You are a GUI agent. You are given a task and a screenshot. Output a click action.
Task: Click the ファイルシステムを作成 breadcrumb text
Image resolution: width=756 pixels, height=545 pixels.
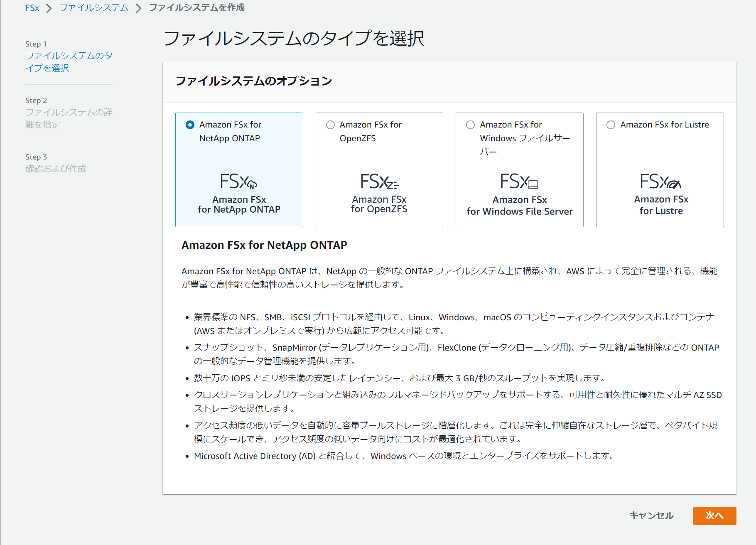[x=196, y=8]
